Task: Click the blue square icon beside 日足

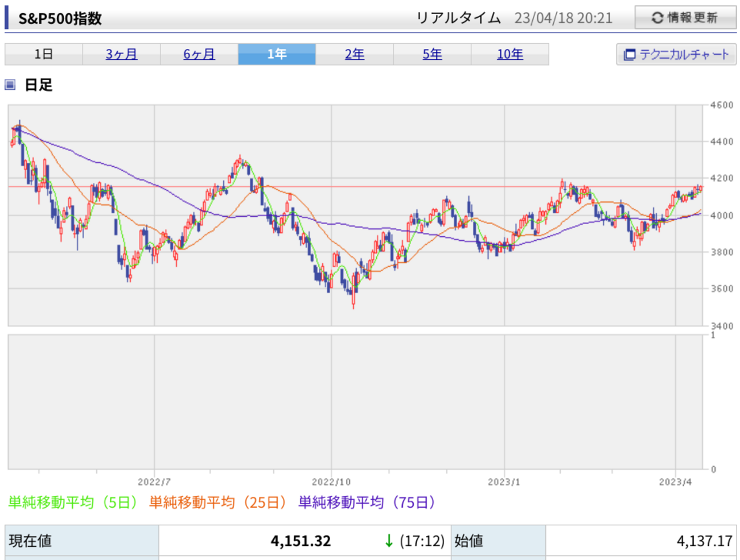Action: [10, 85]
